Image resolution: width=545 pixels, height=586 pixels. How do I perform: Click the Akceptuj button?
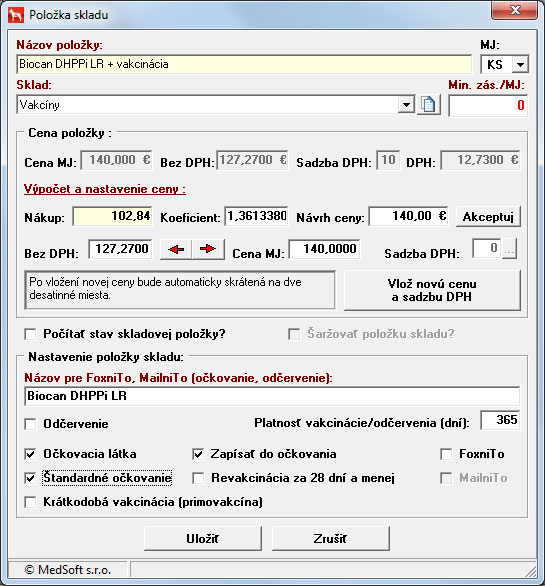[488, 217]
